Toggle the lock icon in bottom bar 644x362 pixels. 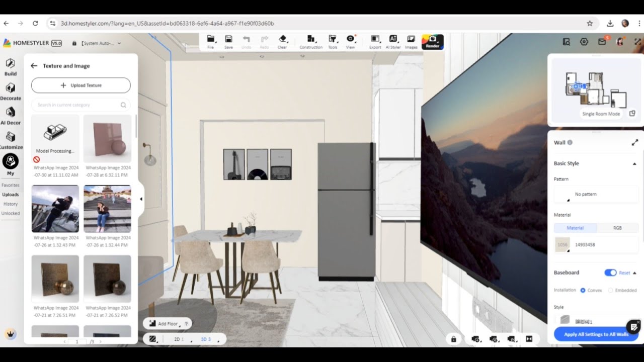pos(453,339)
